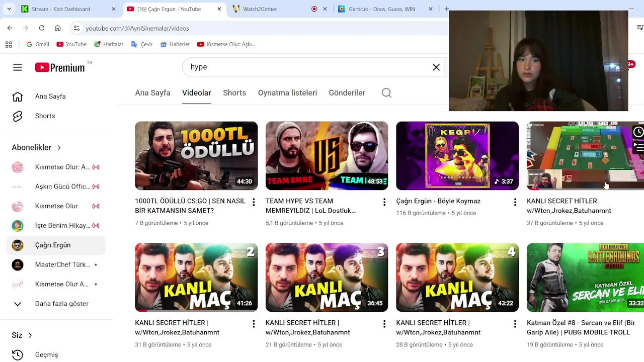Open the Google apps grid in the bookmarks bar

(9, 44)
